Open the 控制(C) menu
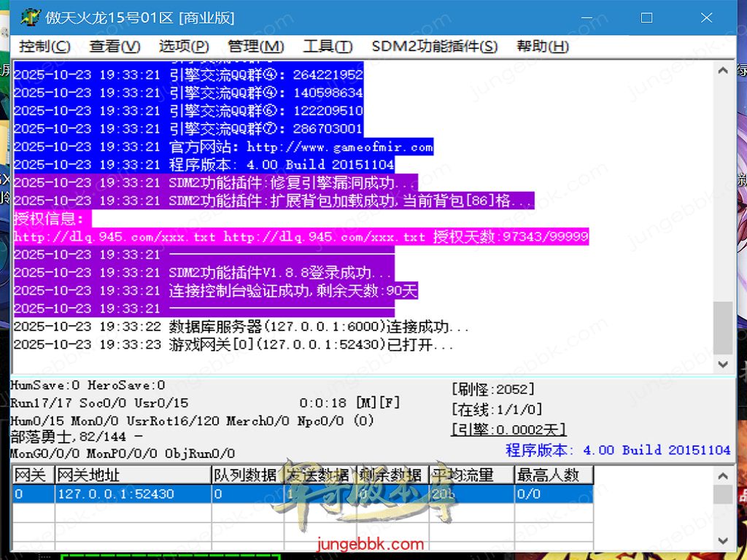Image resolution: width=747 pixels, height=560 pixels. point(44,47)
